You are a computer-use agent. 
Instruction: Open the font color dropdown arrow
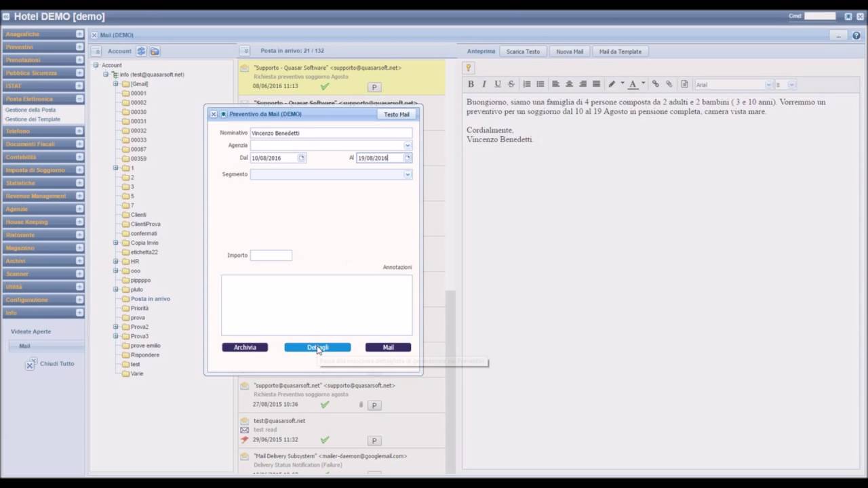tap(643, 84)
